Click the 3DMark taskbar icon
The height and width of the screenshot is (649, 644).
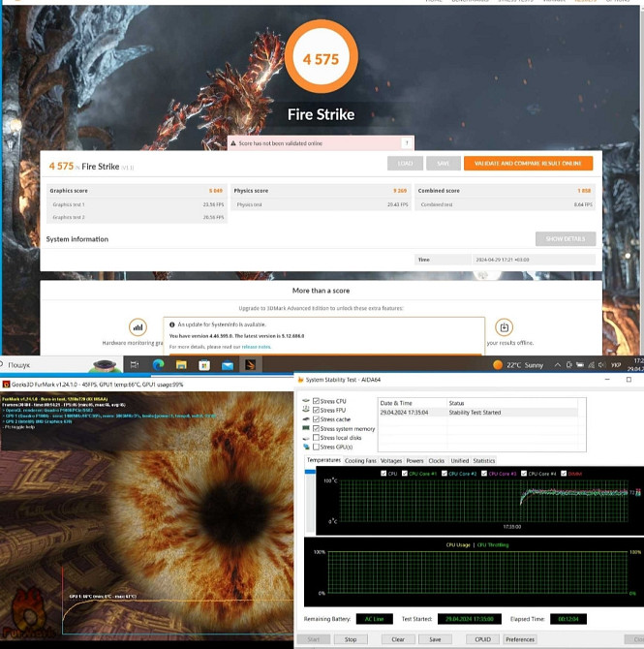point(251,365)
